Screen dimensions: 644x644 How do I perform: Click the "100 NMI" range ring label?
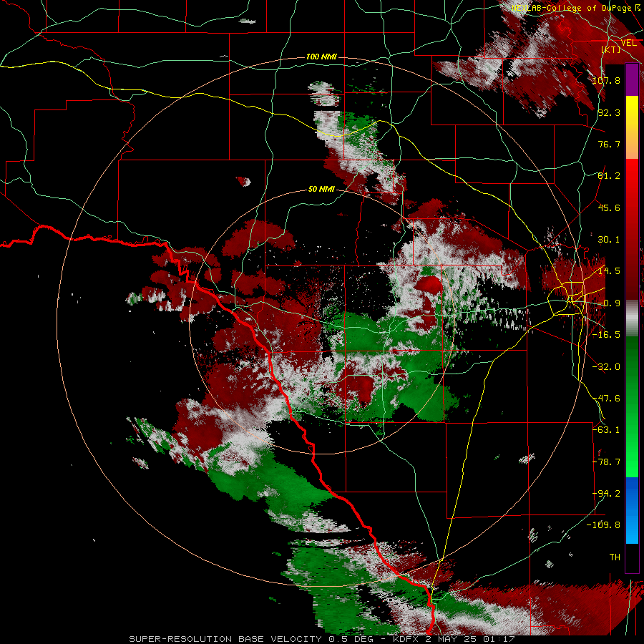pos(321,57)
